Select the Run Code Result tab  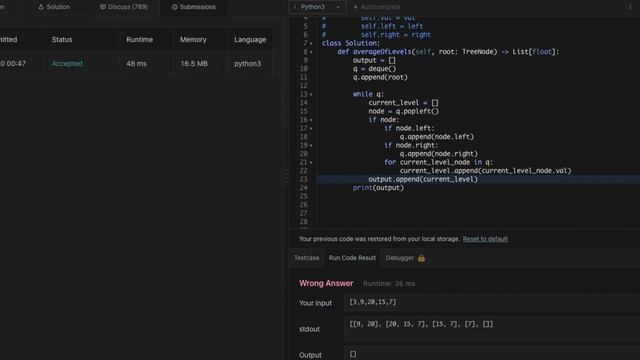click(x=352, y=258)
